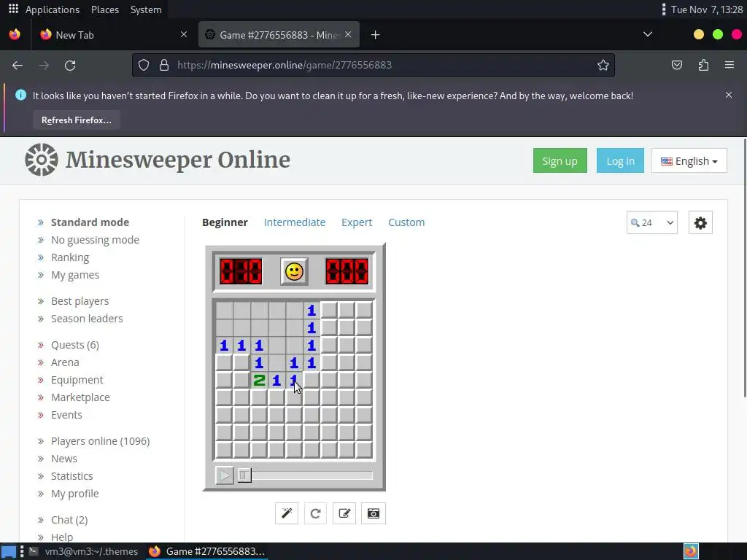Select the Beginner difficulty tab
The width and height of the screenshot is (747, 560).
point(225,222)
